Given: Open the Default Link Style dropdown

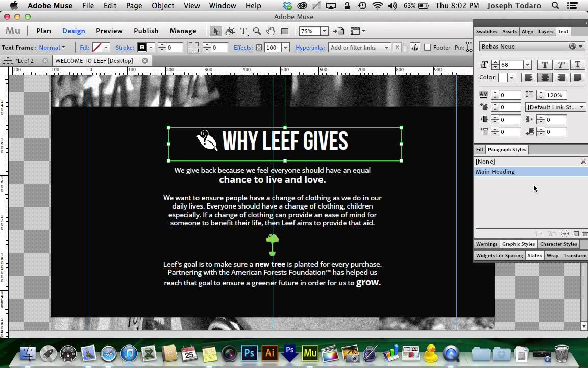Looking at the screenshot, I should point(555,107).
